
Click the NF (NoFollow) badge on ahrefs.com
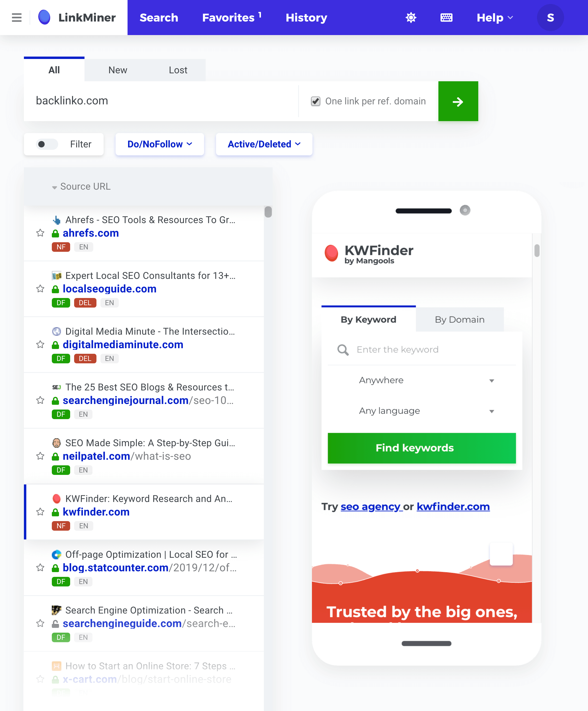pos(61,247)
